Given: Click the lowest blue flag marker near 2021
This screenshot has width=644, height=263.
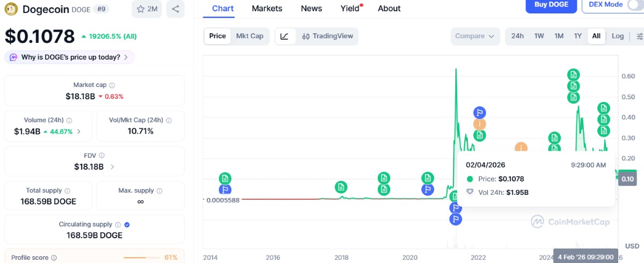Looking at the screenshot, I should point(456,219).
